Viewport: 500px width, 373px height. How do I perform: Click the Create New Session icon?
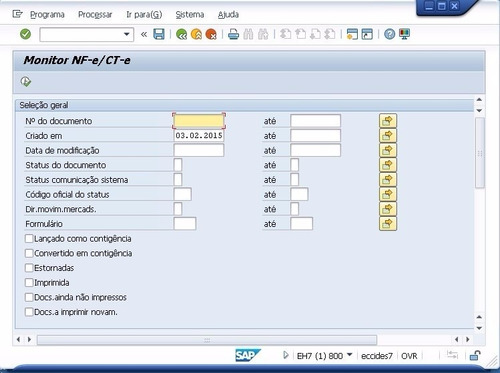pos(352,34)
